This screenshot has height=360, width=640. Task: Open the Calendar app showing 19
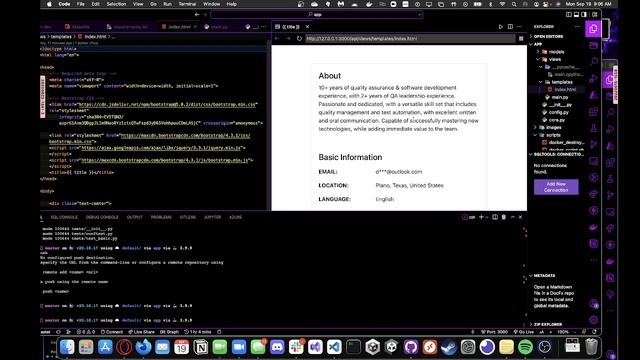[x=182, y=347]
